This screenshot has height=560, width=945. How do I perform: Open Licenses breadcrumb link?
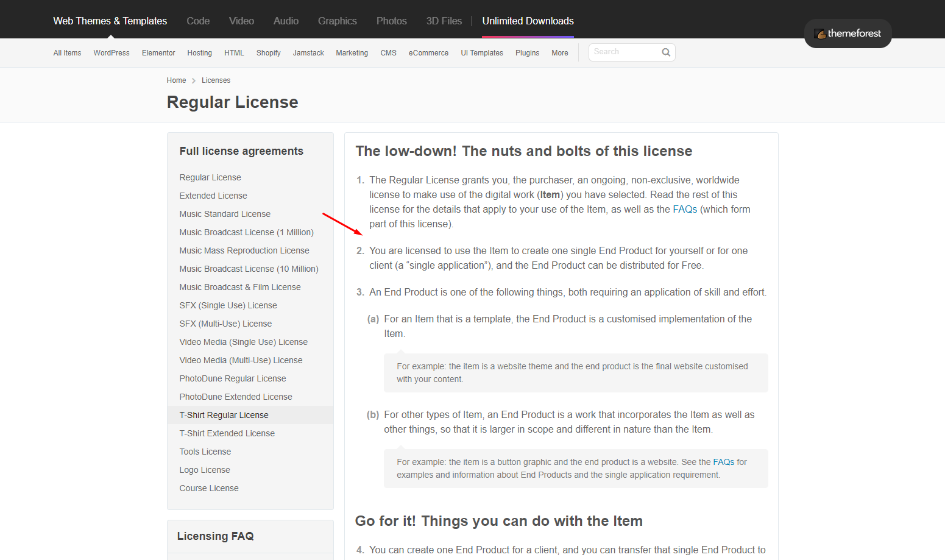[216, 80]
